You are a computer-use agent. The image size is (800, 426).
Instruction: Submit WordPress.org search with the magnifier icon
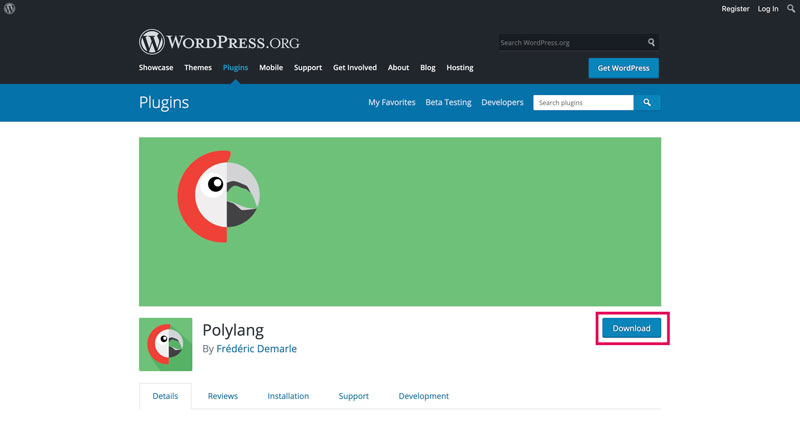click(651, 43)
